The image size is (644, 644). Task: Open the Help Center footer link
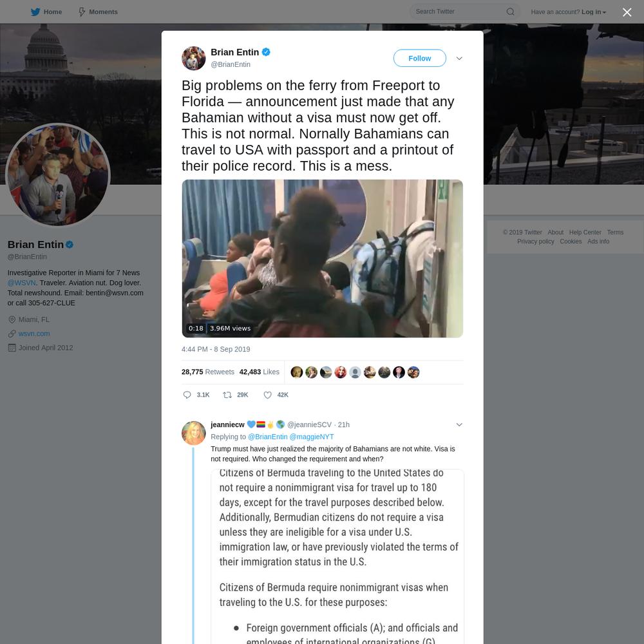point(585,232)
